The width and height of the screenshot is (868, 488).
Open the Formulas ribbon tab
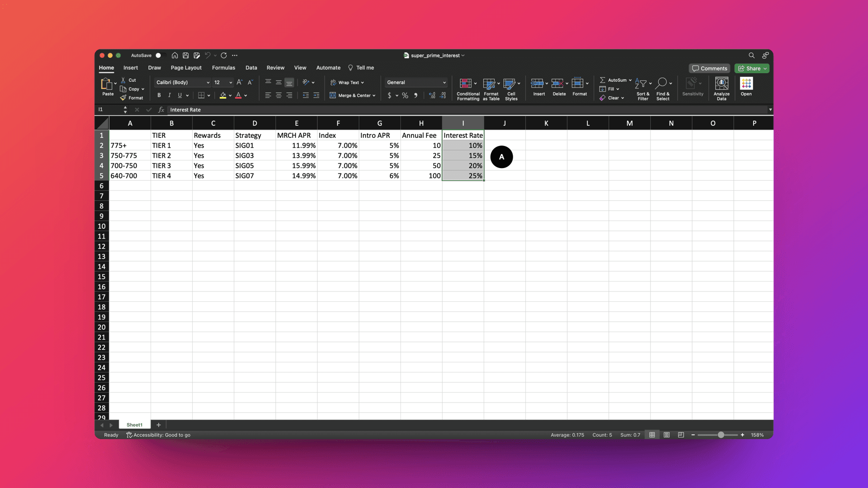click(223, 68)
